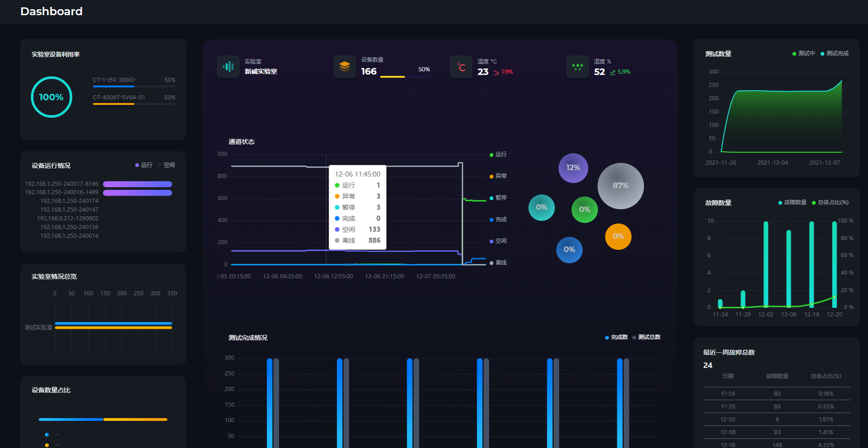Click the 100% utilization ring

click(x=52, y=97)
